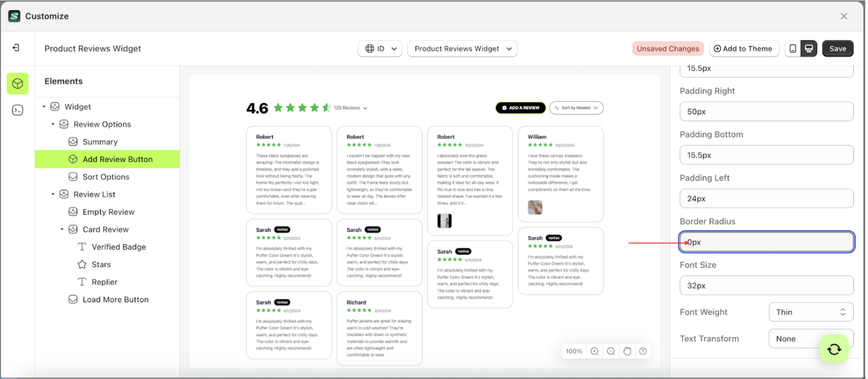Click the Review List element icon

[64, 194]
